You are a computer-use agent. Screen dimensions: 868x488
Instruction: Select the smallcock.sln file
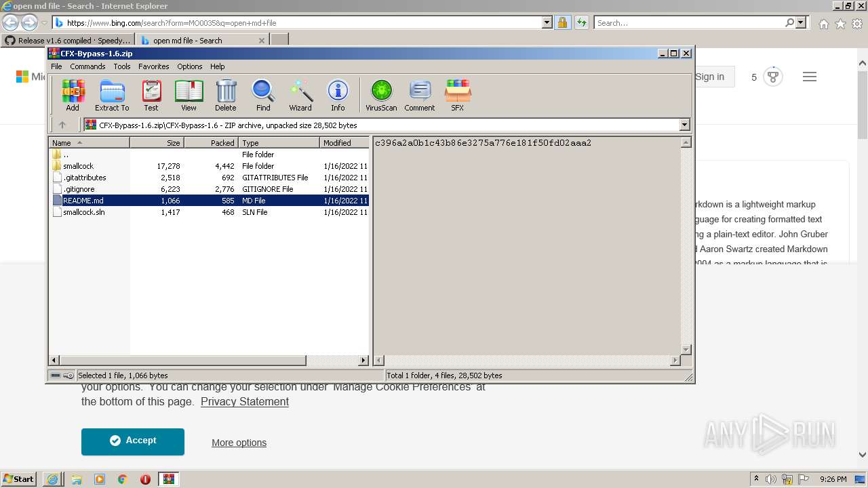coord(210,211)
